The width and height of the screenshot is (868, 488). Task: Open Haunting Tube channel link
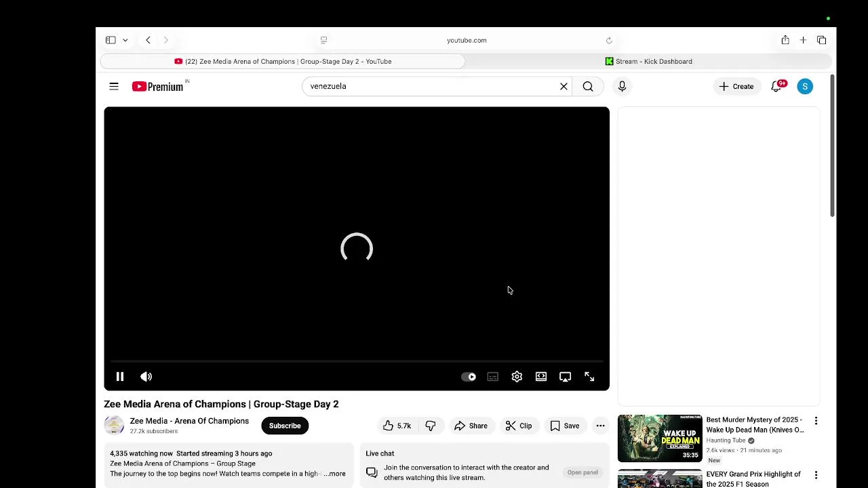[726, 441]
